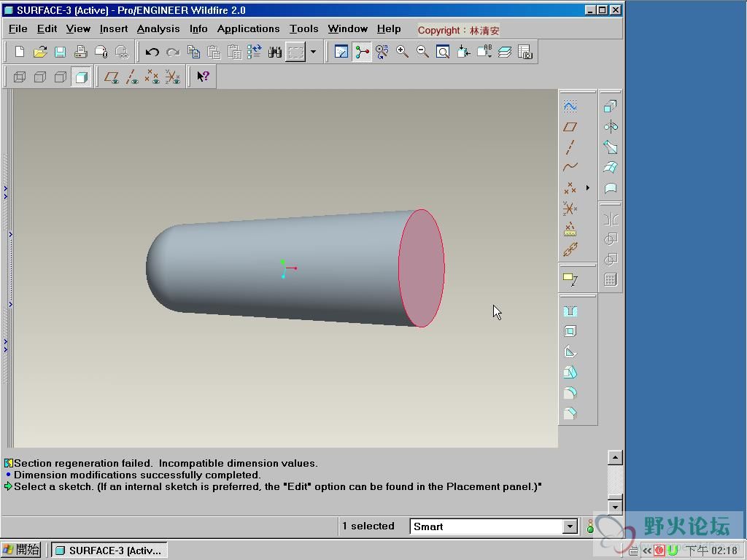Click the Draft tool icon
The image size is (747, 560).
coord(570,373)
